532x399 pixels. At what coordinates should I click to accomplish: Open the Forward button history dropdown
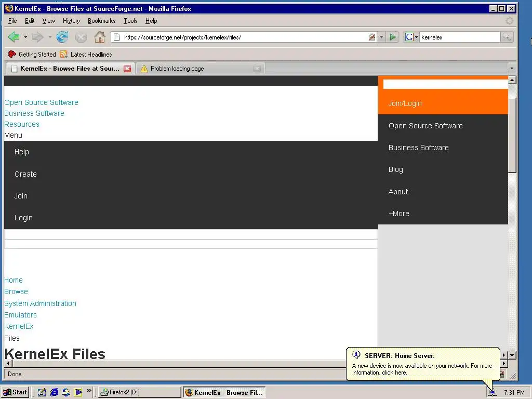(x=50, y=37)
